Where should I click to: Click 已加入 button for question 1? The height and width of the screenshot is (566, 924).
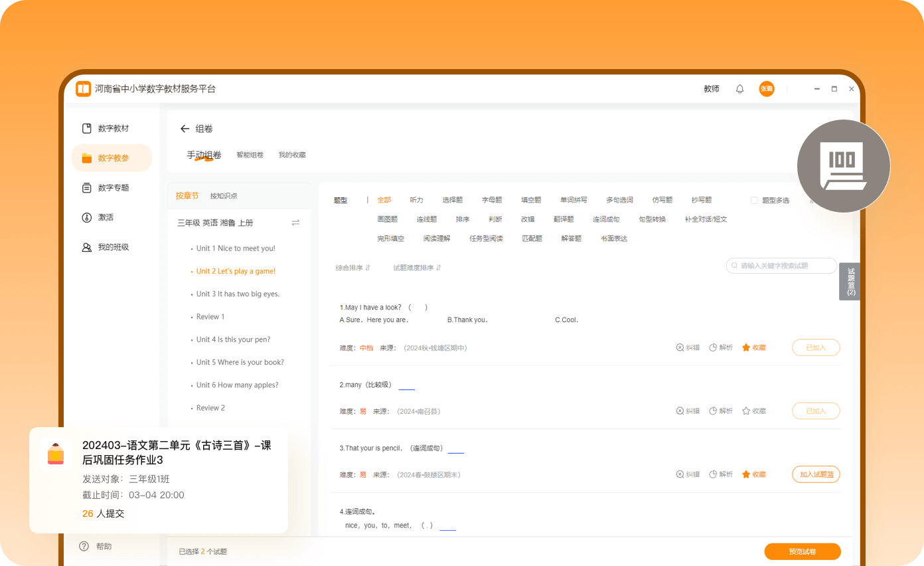click(x=816, y=347)
